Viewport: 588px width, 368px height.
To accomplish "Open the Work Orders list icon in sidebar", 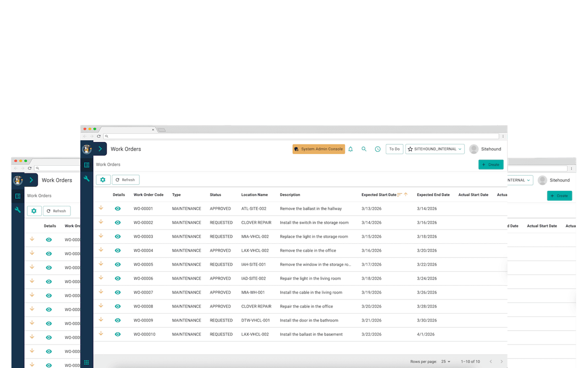I will [87, 164].
